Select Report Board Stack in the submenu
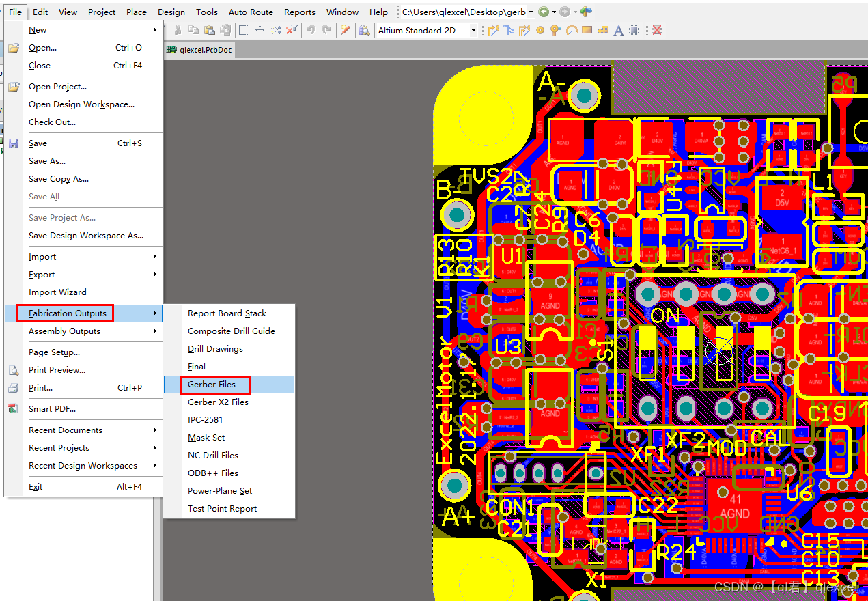Viewport: 868px width, 601px height. pyautogui.click(x=229, y=313)
